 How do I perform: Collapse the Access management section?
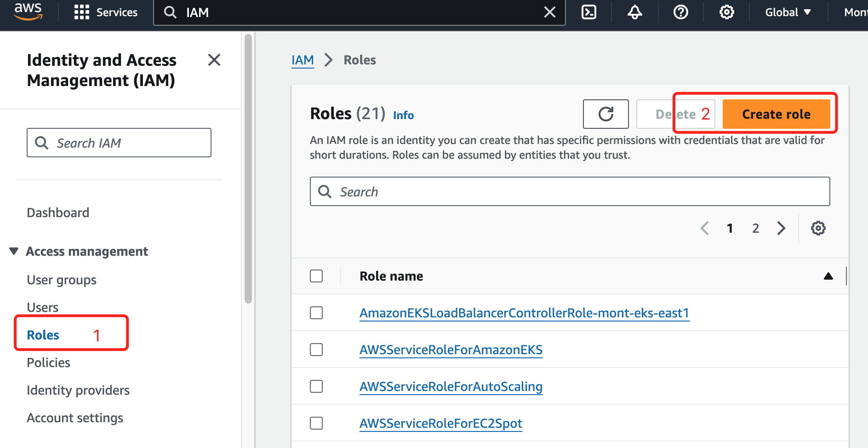coord(14,251)
